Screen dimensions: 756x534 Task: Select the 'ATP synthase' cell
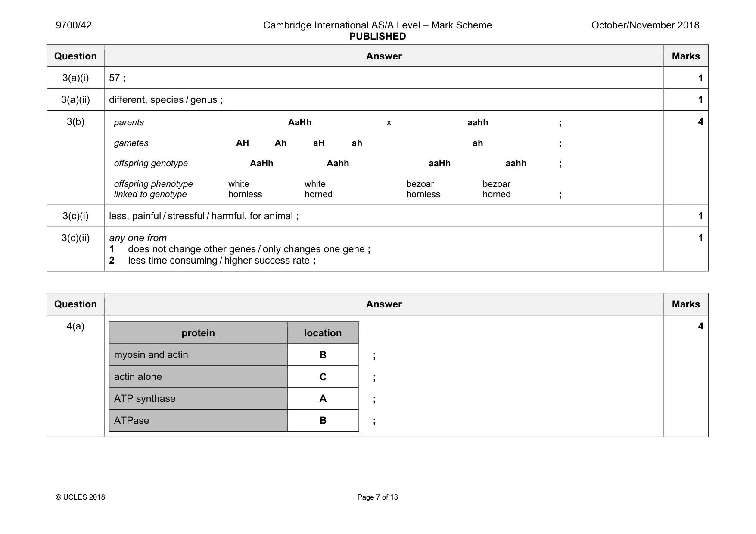pyautogui.click(x=198, y=399)
